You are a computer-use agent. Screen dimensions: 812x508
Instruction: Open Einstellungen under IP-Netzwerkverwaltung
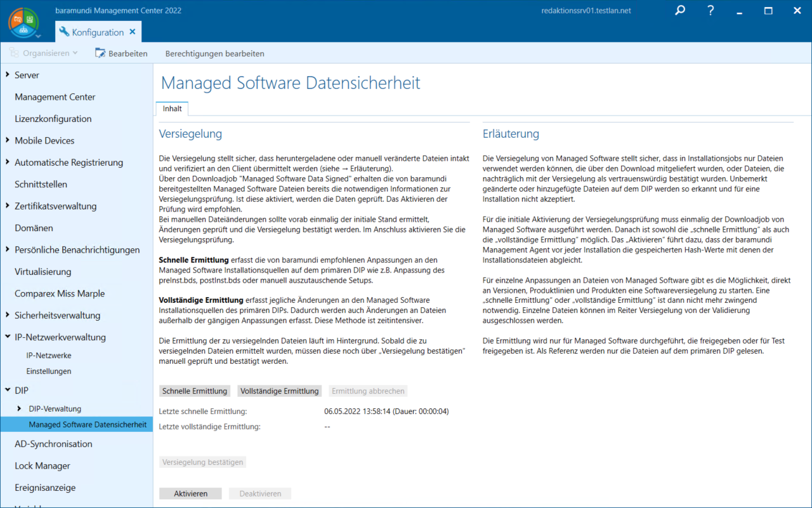(x=48, y=371)
